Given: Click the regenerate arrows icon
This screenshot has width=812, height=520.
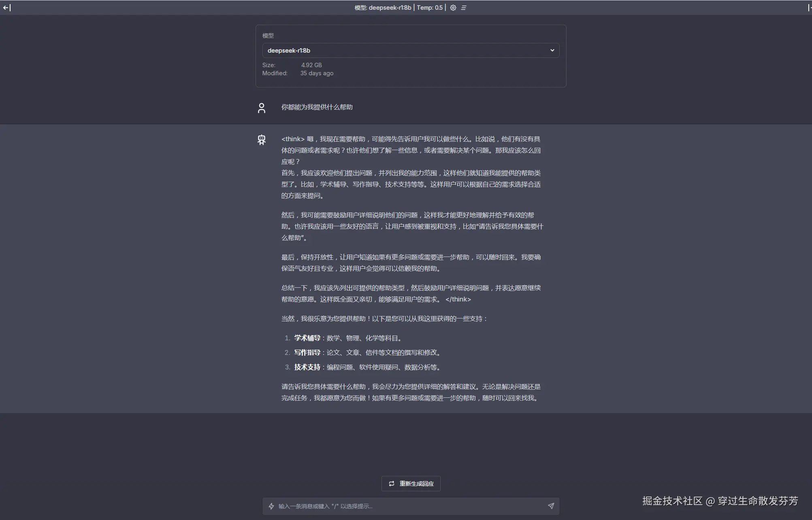Looking at the screenshot, I should point(392,484).
